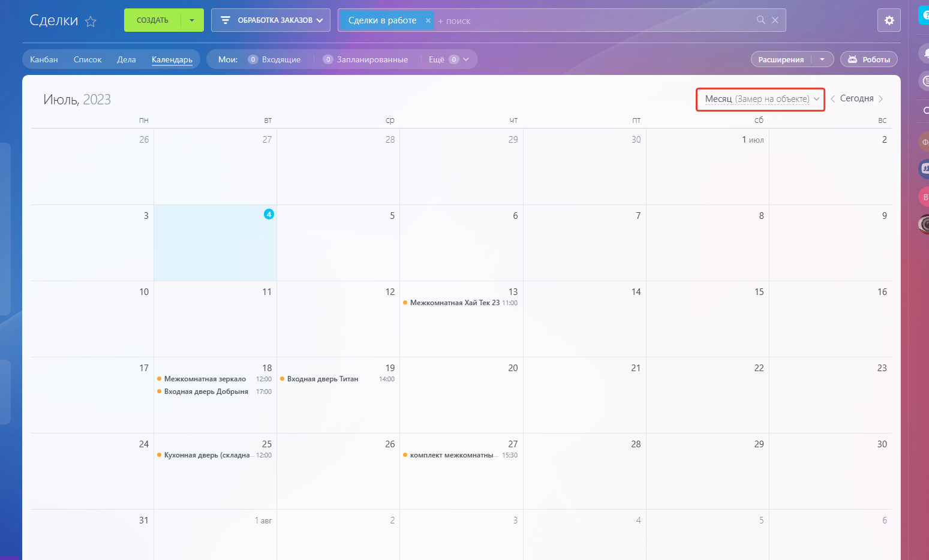Clear the search box with the X icon
Screen dimensions: 929x560
click(775, 20)
